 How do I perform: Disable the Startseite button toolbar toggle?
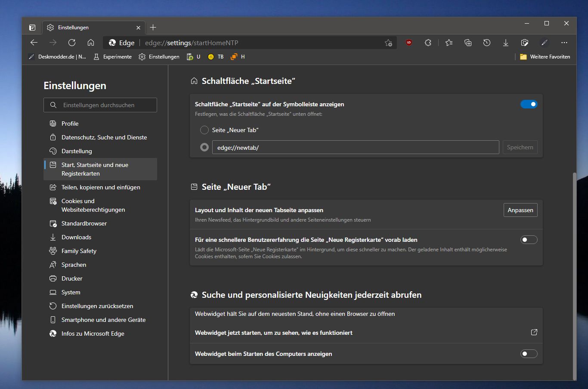tap(529, 104)
